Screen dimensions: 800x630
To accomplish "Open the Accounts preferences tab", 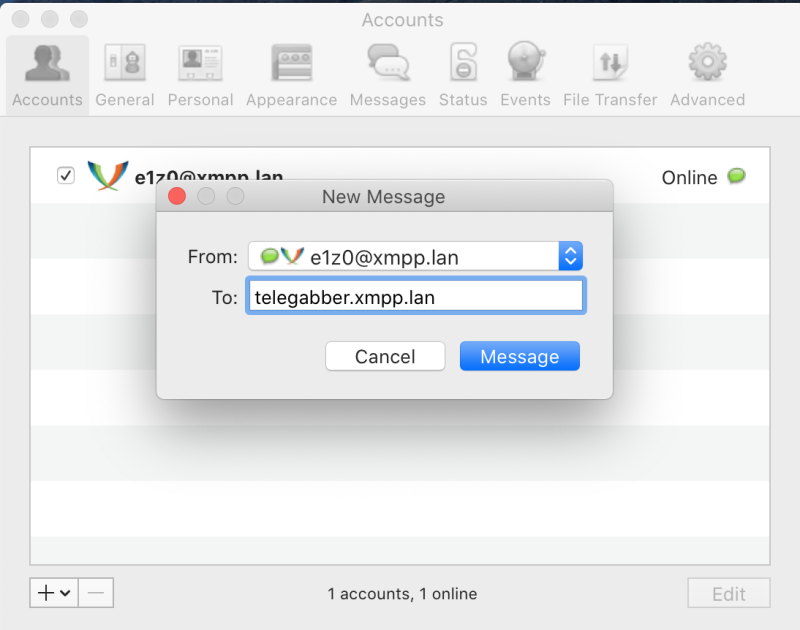I will 47,76.
